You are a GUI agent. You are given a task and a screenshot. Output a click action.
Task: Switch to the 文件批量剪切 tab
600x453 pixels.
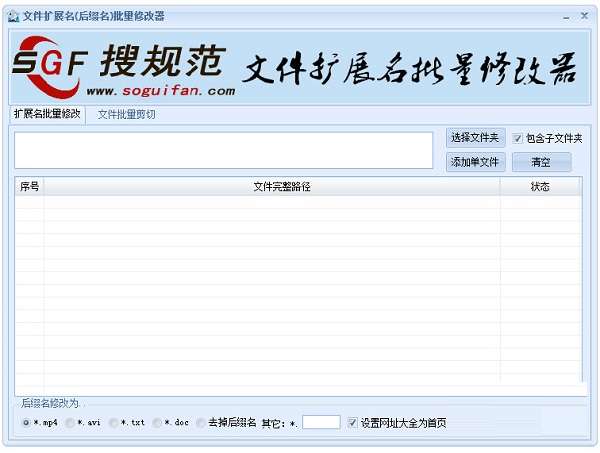[x=126, y=114]
